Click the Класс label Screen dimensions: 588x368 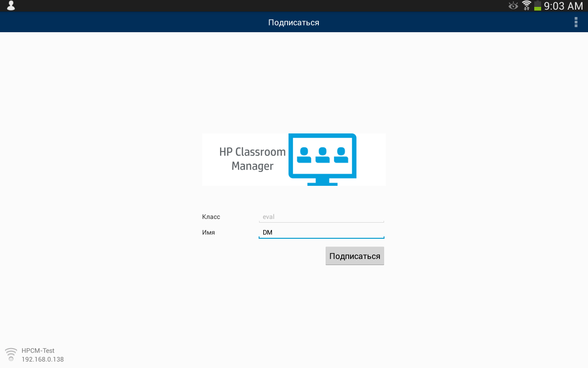point(211,217)
